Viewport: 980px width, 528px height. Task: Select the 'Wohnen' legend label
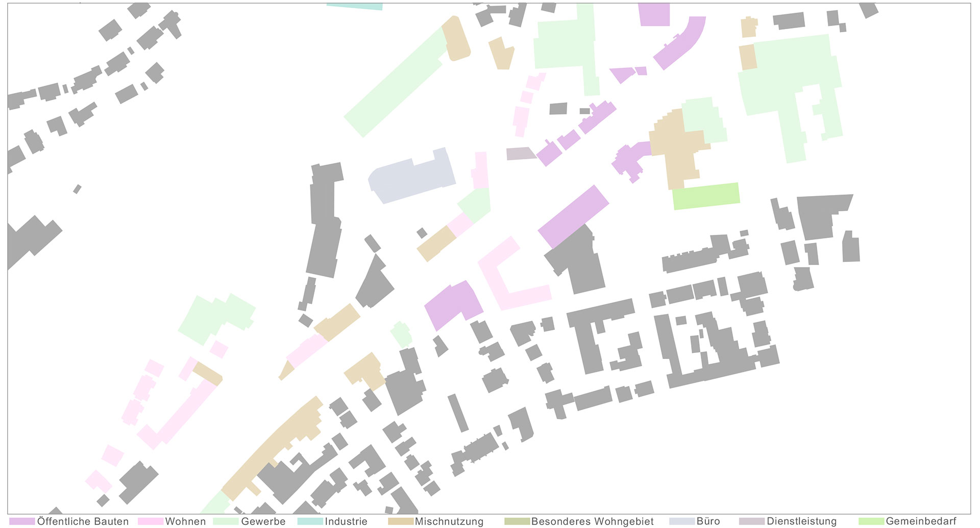(185, 521)
